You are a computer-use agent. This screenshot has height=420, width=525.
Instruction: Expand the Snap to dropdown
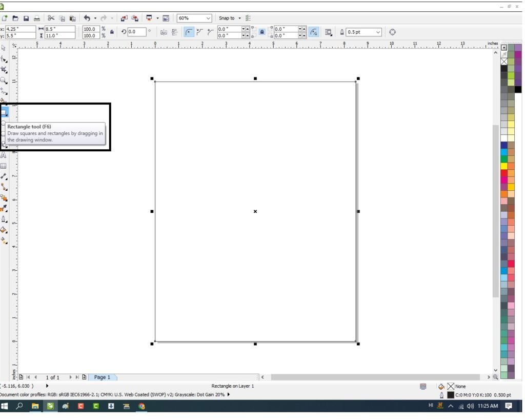pos(240,18)
